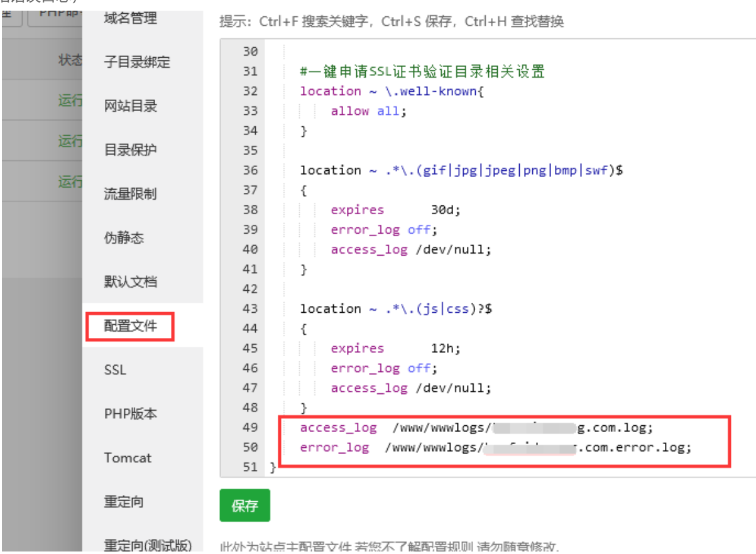Image resolution: width=756 pixels, height=554 pixels.
Task: Select the 默认文档 tab
Action: tap(130, 282)
